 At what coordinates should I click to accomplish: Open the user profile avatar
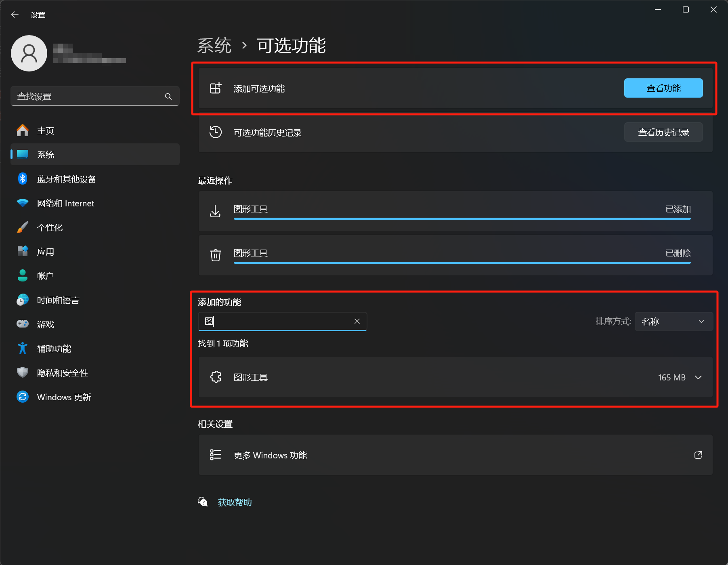coord(29,53)
